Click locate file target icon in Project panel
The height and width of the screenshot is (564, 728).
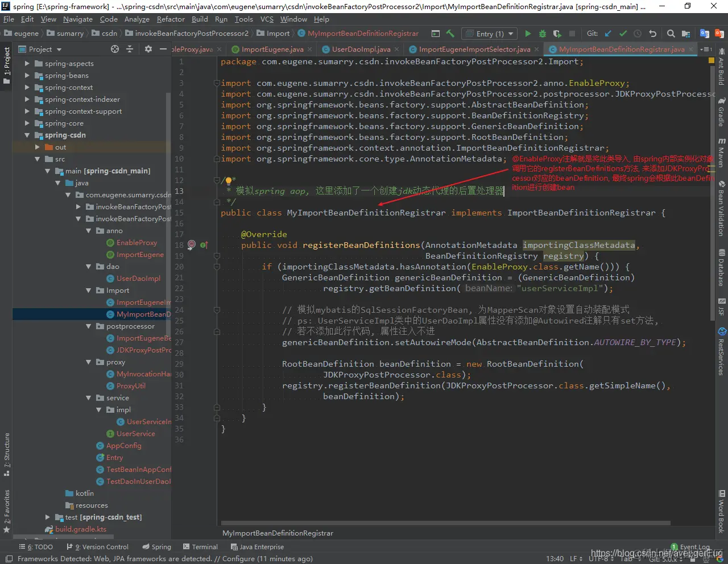[x=115, y=49]
